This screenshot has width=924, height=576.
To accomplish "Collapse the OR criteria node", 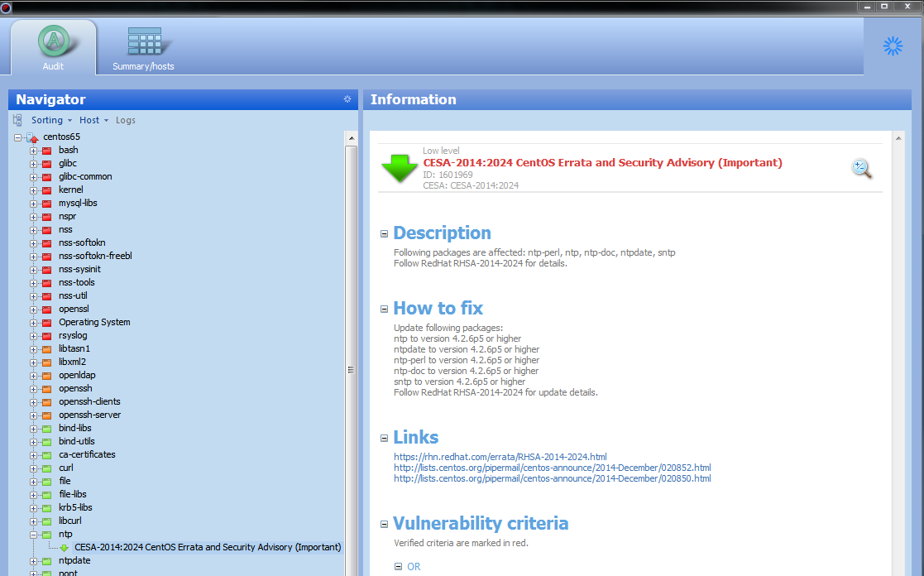I will (x=399, y=567).
